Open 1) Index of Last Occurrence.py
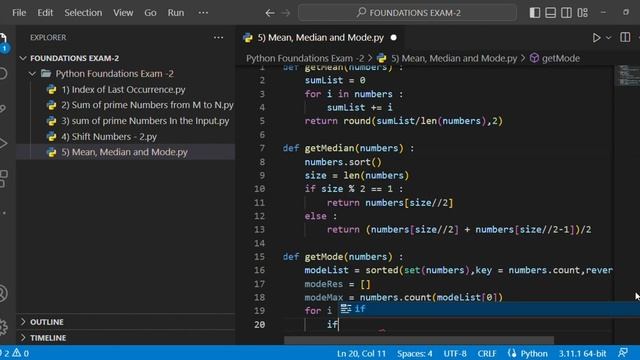The height and width of the screenshot is (360, 640). pyautogui.click(x=123, y=89)
